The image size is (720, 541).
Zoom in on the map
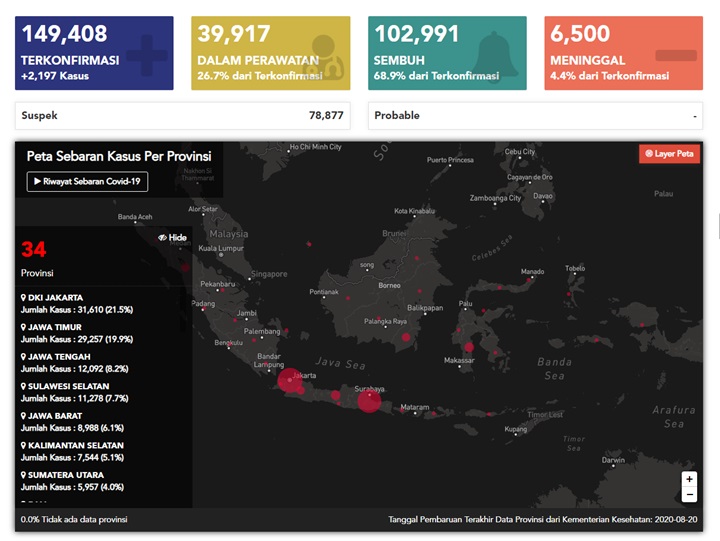(x=689, y=479)
